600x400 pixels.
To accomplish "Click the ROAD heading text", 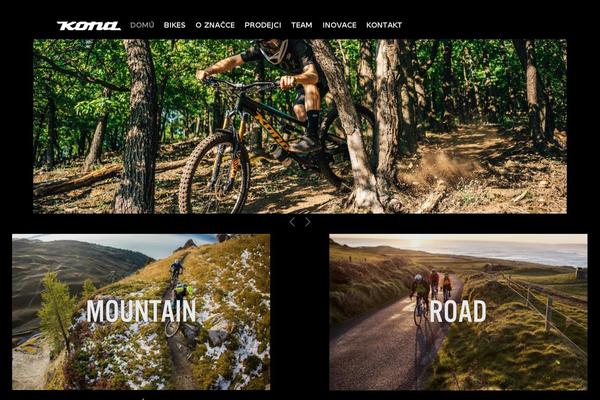I will (458, 311).
